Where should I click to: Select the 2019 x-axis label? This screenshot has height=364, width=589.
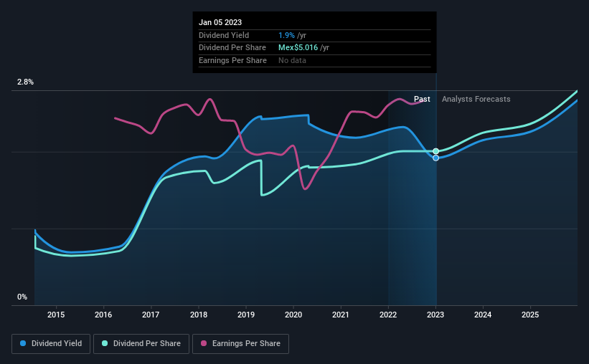tap(246, 315)
